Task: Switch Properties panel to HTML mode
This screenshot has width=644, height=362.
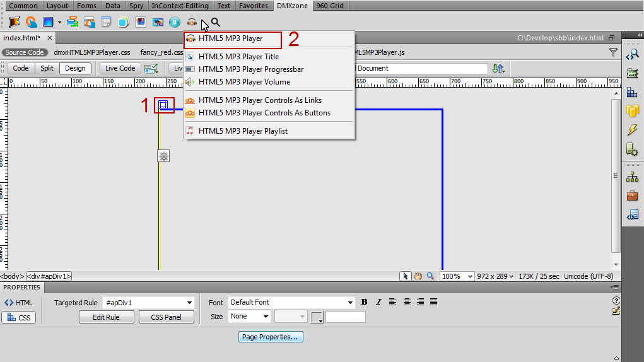Action: pyautogui.click(x=18, y=303)
